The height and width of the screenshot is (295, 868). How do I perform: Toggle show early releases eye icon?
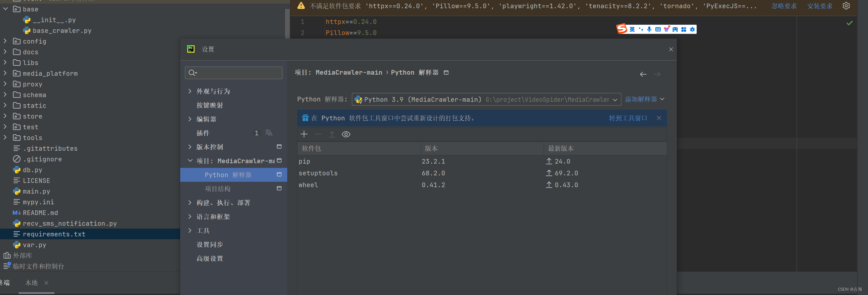pyautogui.click(x=346, y=134)
